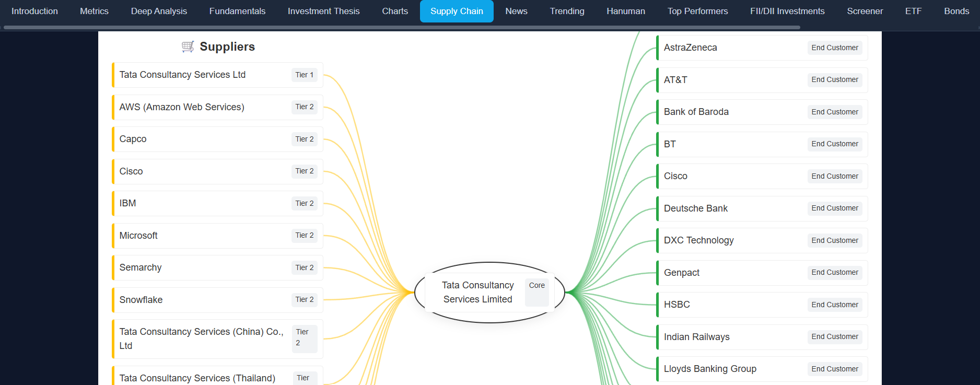The width and height of the screenshot is (980, 385).
Task: Open the Top Performers tab
Action: tap(697, 11)
